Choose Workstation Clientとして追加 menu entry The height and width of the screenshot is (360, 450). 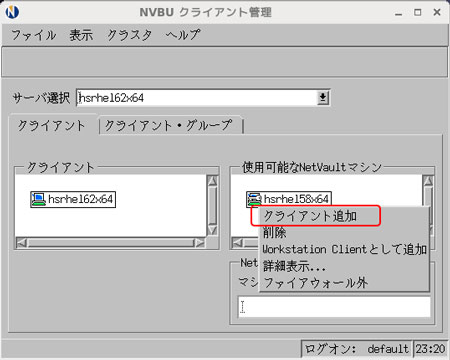[344, 249]
